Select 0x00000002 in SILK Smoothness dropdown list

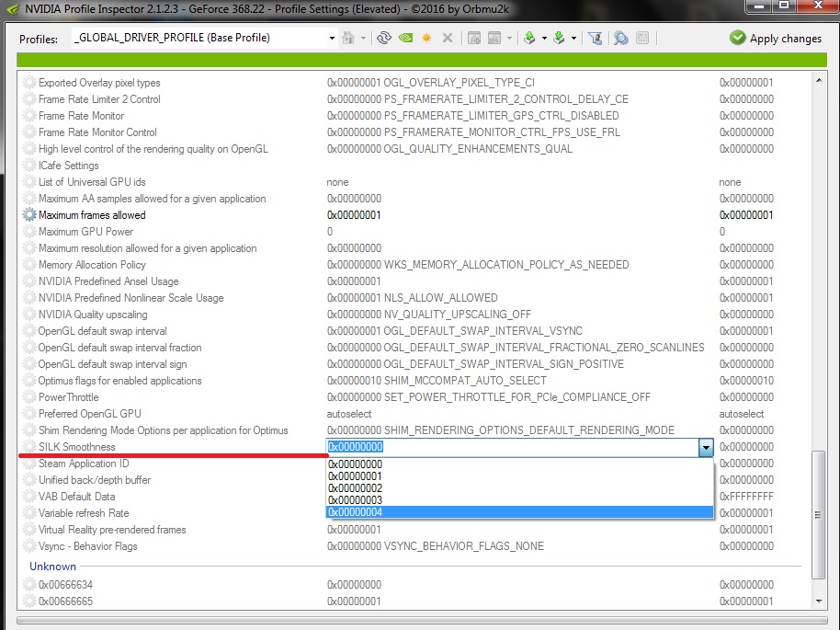(519, 488)
